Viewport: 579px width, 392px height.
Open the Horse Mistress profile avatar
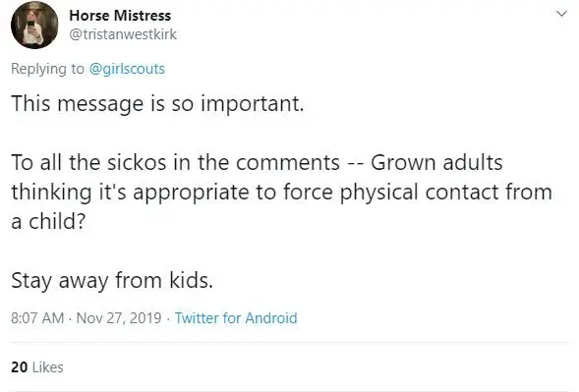pyautogui.click(x=34, y=26)
